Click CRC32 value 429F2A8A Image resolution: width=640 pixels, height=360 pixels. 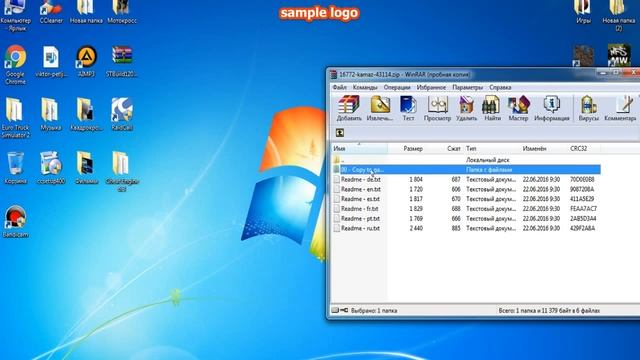(582, 228)
